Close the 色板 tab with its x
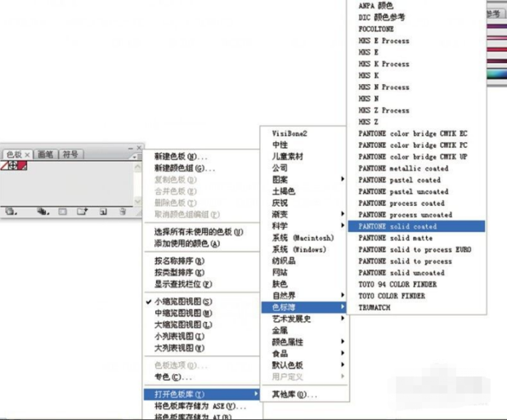Viewport: 507px width, 420px height. tap(28, 155)
